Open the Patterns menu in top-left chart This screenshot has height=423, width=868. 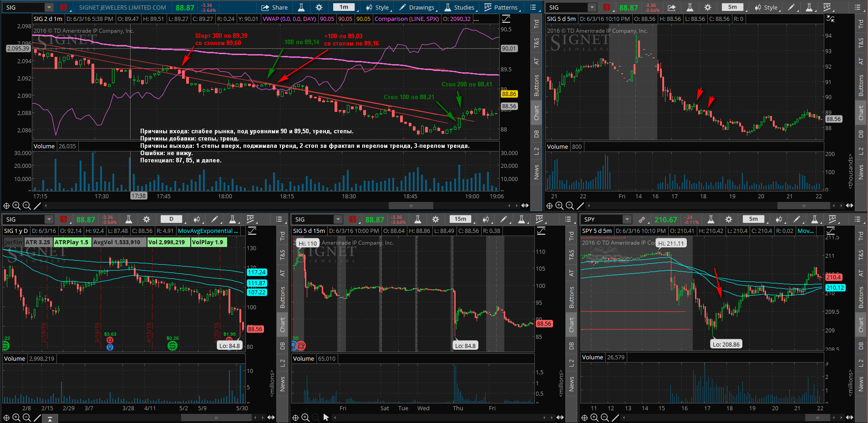(x=501, y=7)
